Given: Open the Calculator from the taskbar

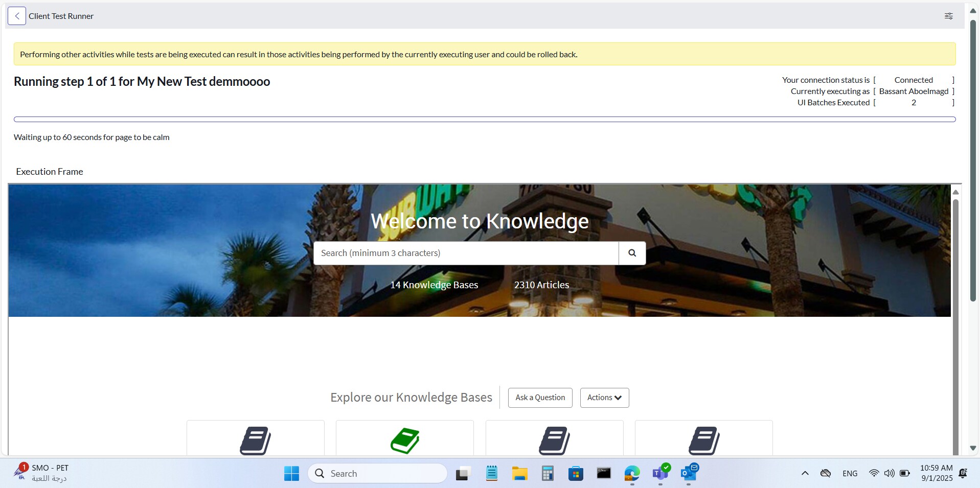Looking at the screenshot, I should pos(548,473).
